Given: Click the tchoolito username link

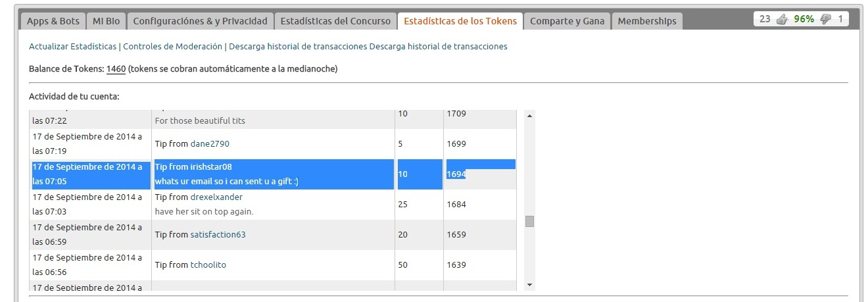Looking at the screenshot, I should click(208, 264).
